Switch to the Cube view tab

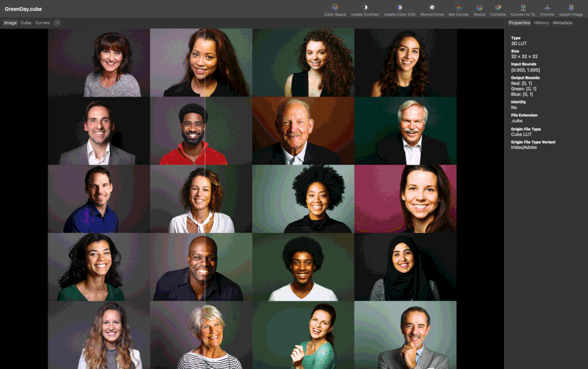pyautogui.click(x=26, y=23)
